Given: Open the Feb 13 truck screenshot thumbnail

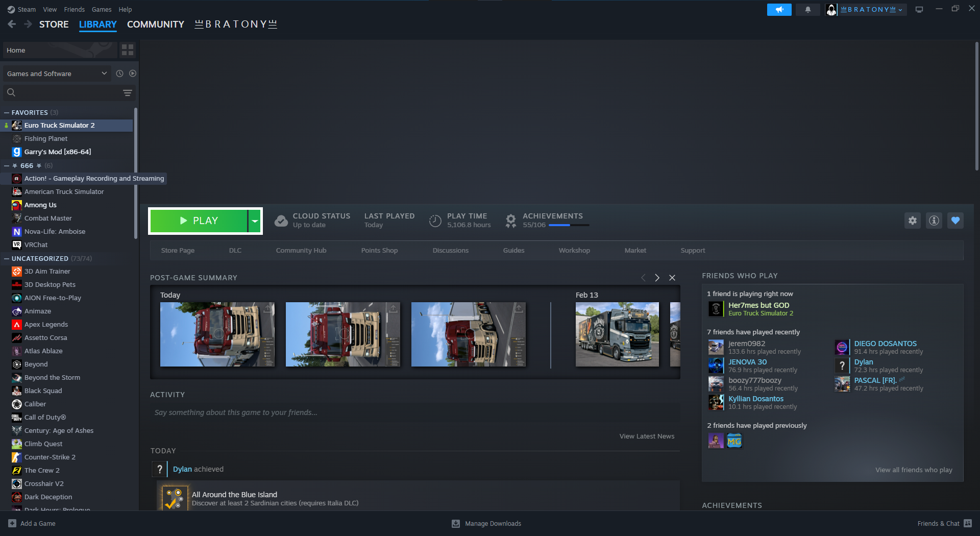Looking at the screenshot, I should pos(617,334).
